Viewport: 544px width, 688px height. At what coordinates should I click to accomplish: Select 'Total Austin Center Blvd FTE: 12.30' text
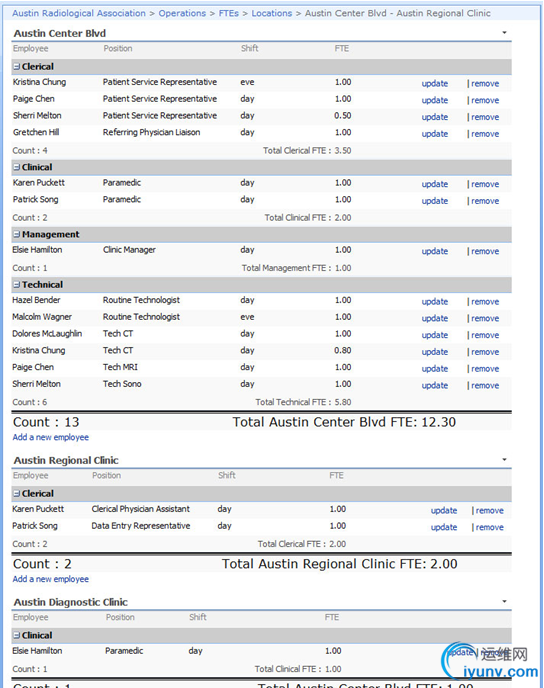coord(344,422)
